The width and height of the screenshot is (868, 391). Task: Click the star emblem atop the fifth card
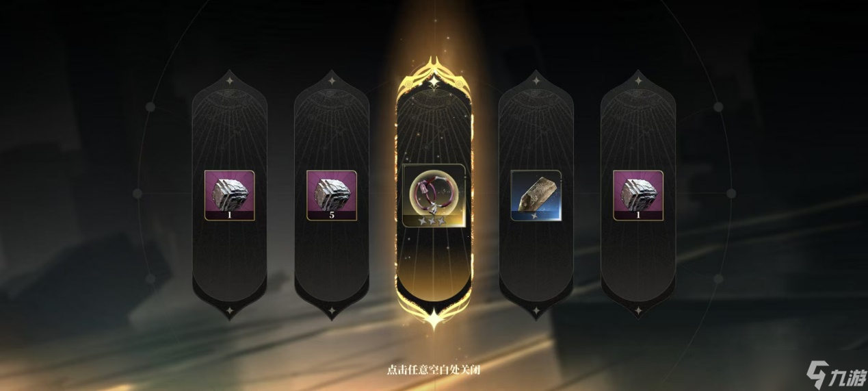click(638, 81)
